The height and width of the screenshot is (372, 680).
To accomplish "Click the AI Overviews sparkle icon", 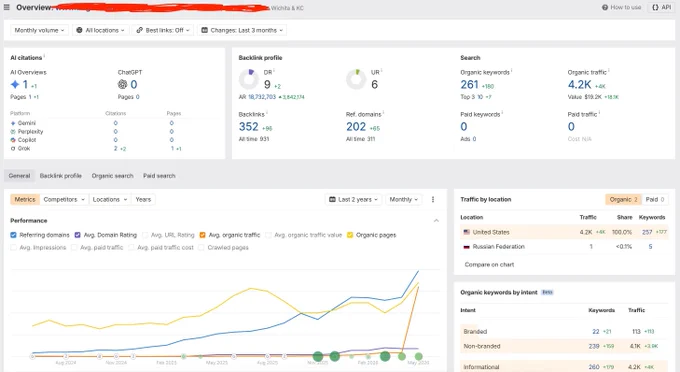I will (15, 84).
